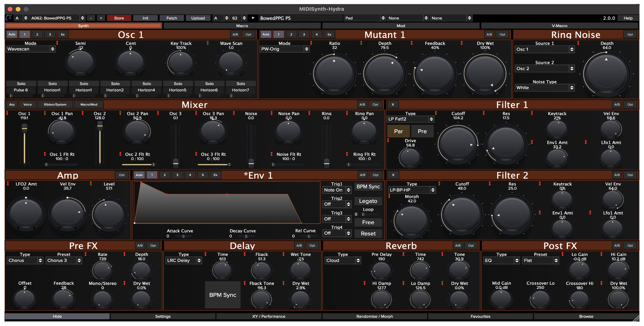The image size is (644, 326).
Task: Change the Pre FX Chorus preset dropdown
Action: click(64, 260)
